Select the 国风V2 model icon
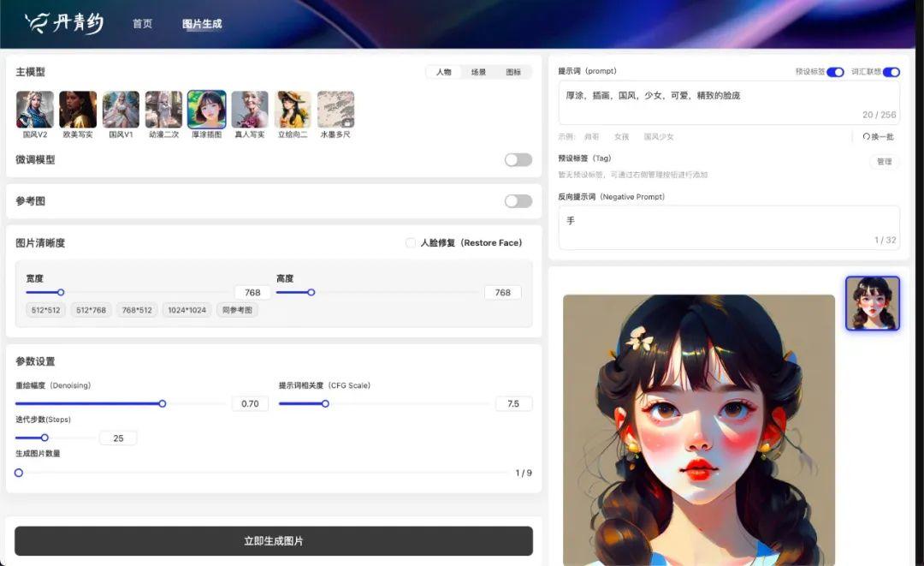Screen dimensions: 924x566 click(x=34, y=109)
